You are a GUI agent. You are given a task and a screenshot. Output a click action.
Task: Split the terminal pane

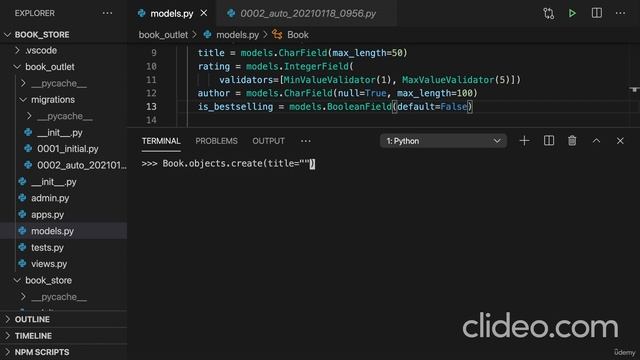click(x=549, y=141)
